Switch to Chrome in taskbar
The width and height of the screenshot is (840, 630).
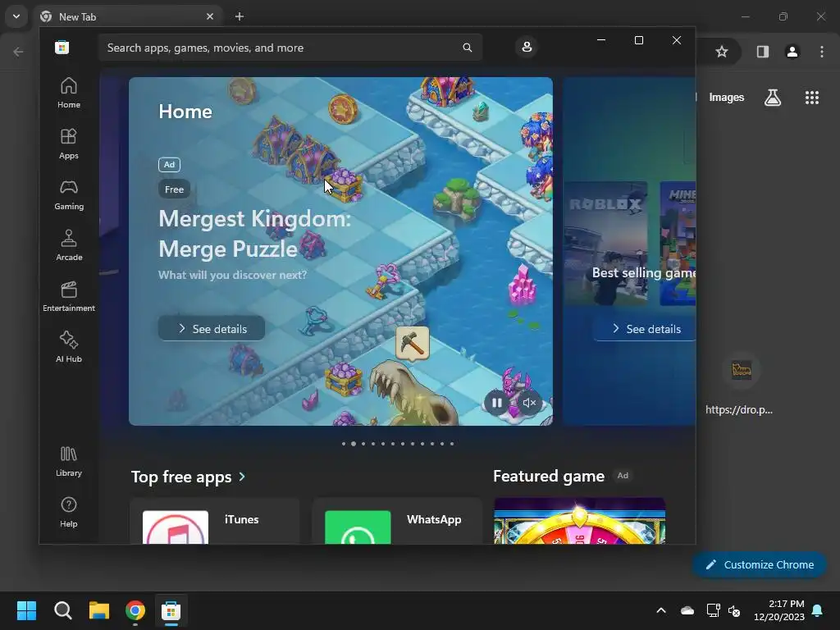pos(135,610)
